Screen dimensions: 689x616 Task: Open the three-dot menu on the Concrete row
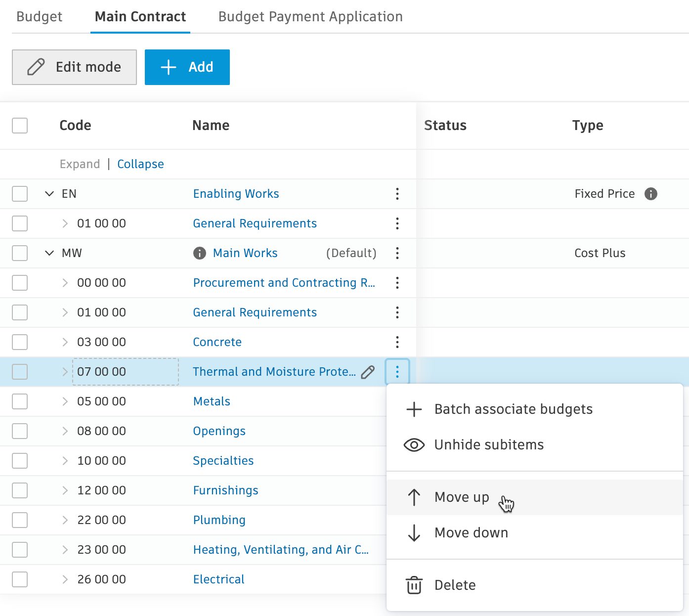point(397,342)
